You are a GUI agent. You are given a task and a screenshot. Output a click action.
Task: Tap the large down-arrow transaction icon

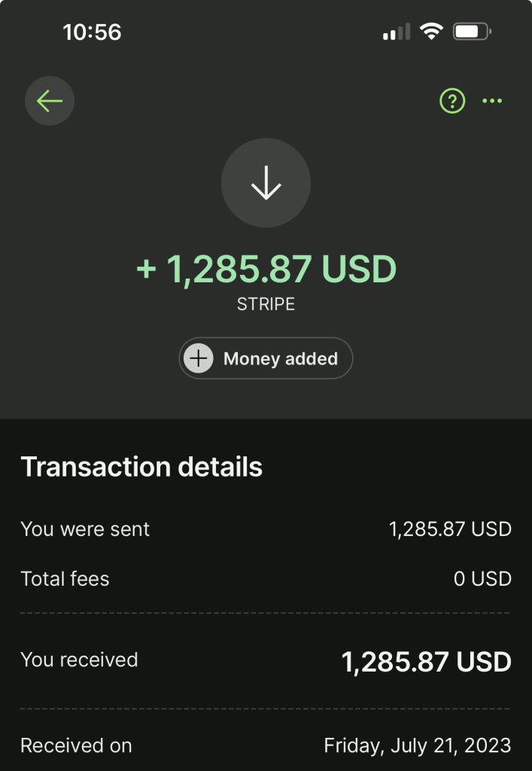tap(266, 183)
